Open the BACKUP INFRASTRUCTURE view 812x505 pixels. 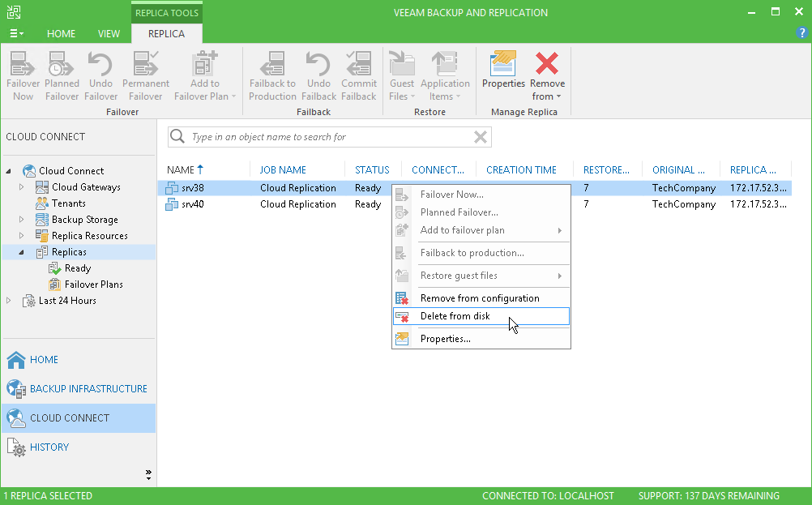click(79, 389)
